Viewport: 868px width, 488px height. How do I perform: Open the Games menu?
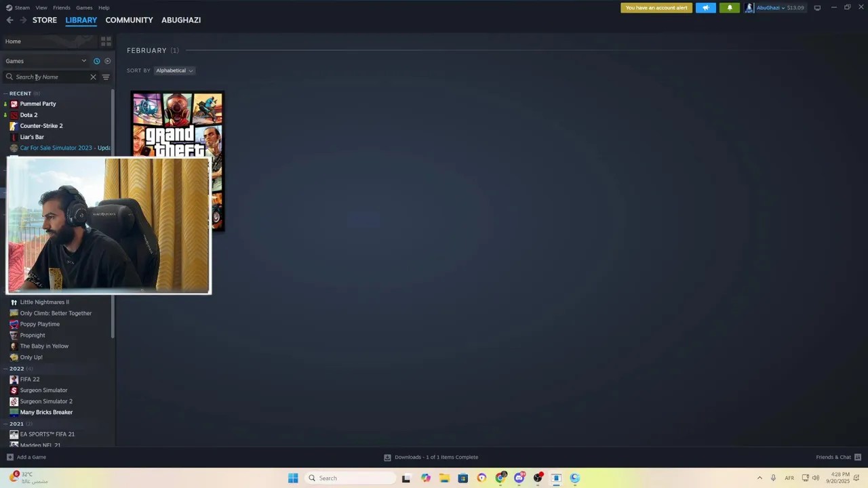point(84,7)
